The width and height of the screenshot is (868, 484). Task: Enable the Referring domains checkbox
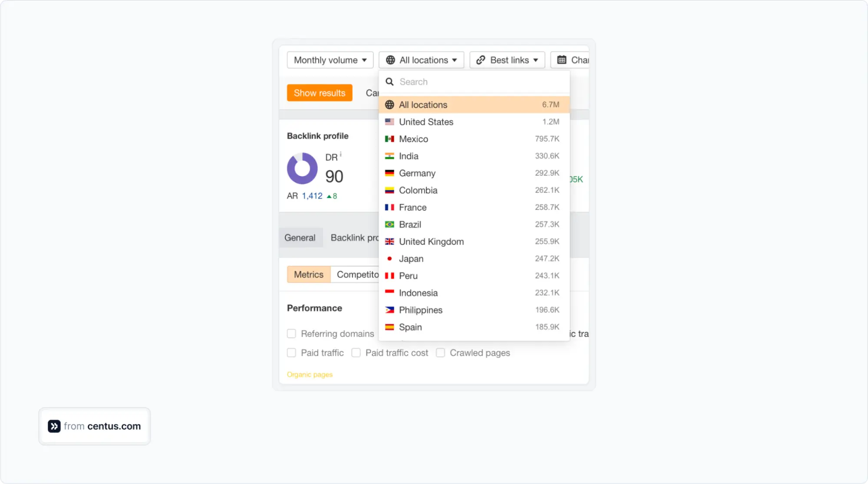point(291,334)
